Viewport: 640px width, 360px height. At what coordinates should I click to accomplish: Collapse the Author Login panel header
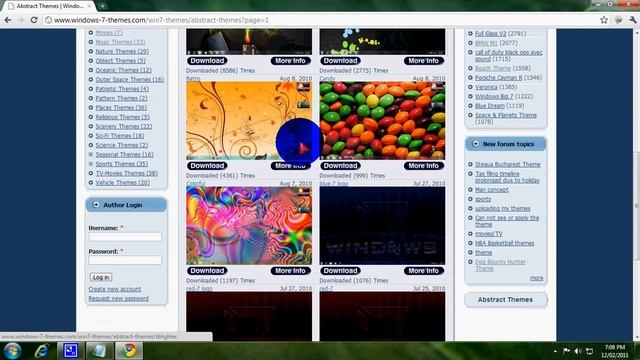[x=126, y=205]
